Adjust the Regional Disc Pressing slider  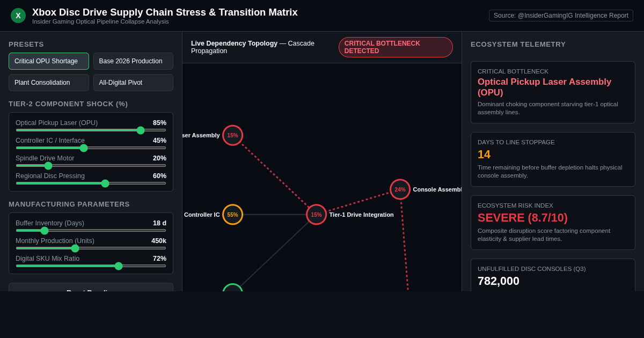pos(91,183)
